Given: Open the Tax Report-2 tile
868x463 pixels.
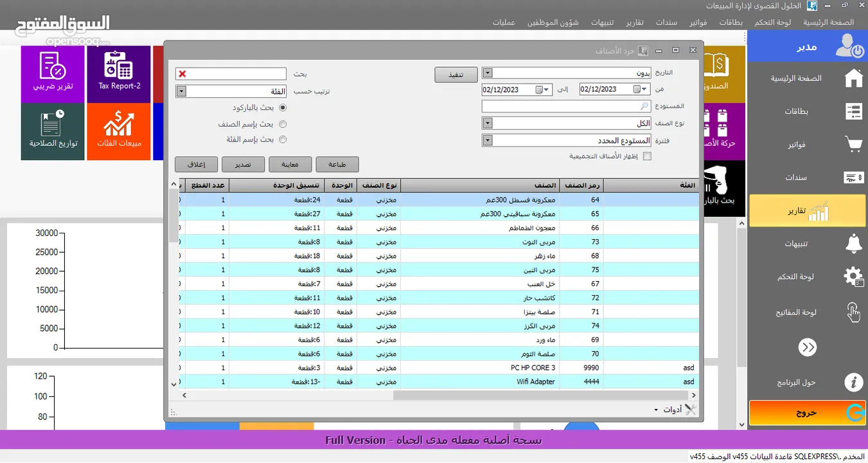Looking at the screenshot, I should click(x=119, y=74).
